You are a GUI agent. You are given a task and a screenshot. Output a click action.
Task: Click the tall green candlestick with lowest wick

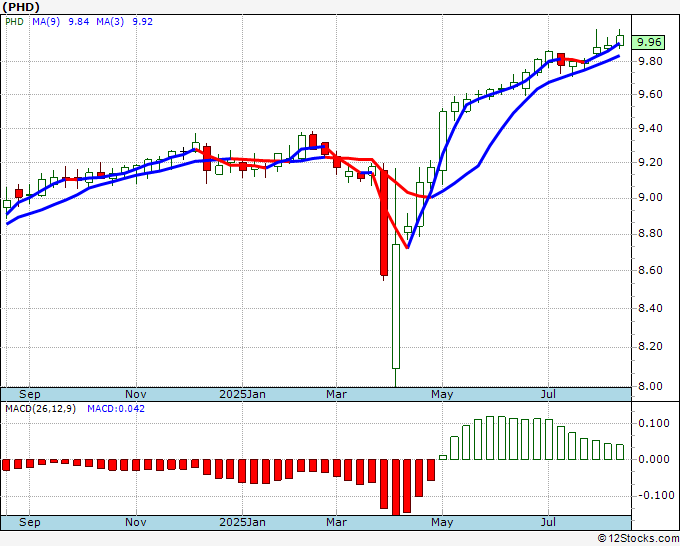396,306
